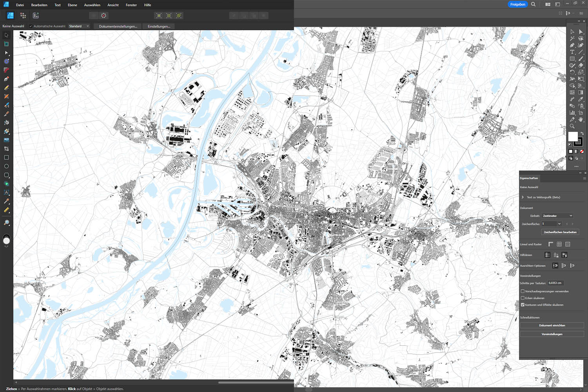Click the Freigeben button in Illustrator
The height and width of the screenshot is (392, 588).
[518, 4]
